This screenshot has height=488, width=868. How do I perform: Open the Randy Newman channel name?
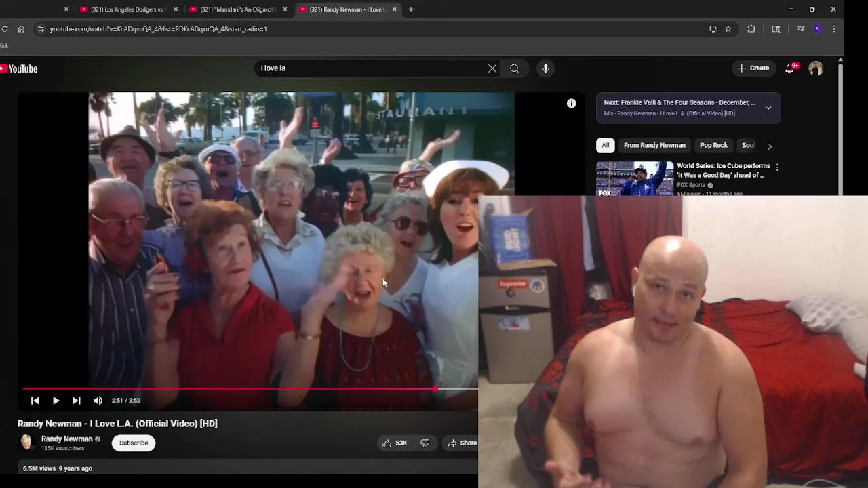66,439
